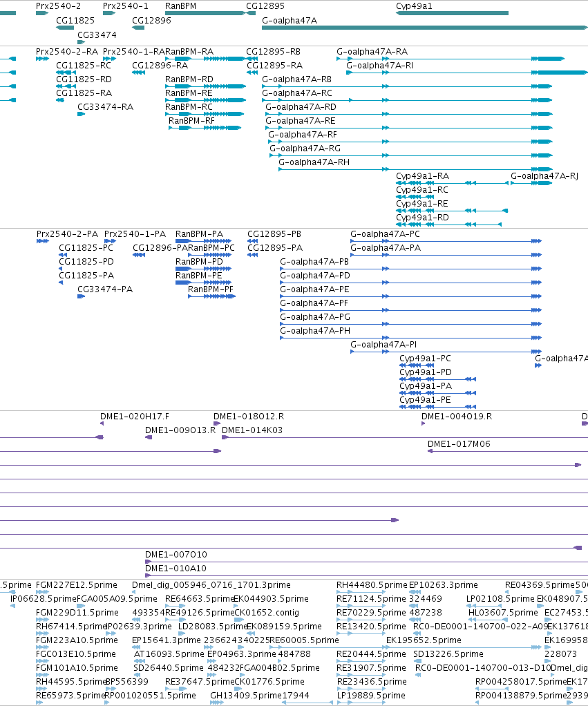Open protein G-oalpha47A-PI
Viewport: 588px width, 706px height.
pos(383,345)
